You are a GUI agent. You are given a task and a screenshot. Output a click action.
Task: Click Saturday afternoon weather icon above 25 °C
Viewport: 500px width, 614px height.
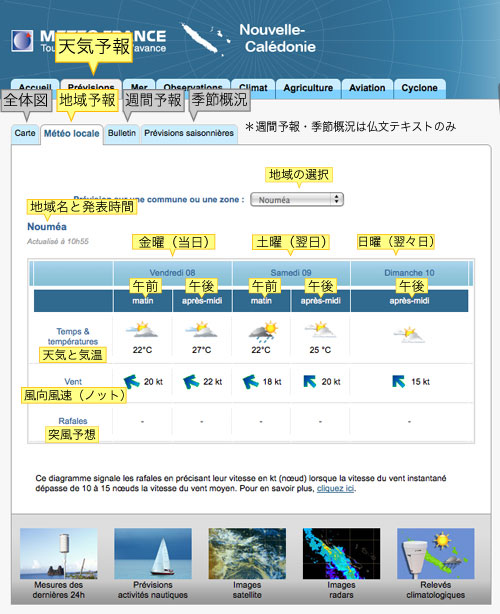(320, 330)
